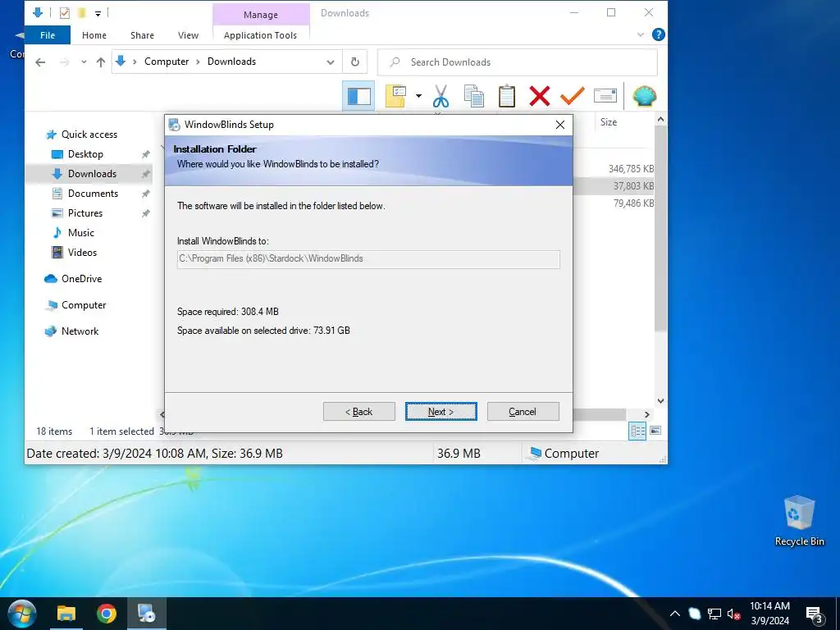Switch to Details view in status bar
The height and width of the screenshot is (630, 840).
pyautogui.click(x=637, y=431)
